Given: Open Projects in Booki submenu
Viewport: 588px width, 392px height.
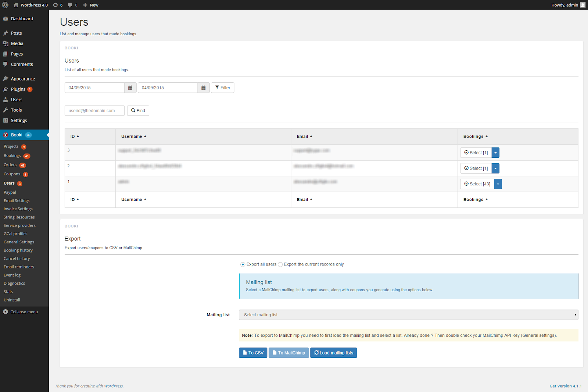Looking at the screenshot, I should pos(11,146).
